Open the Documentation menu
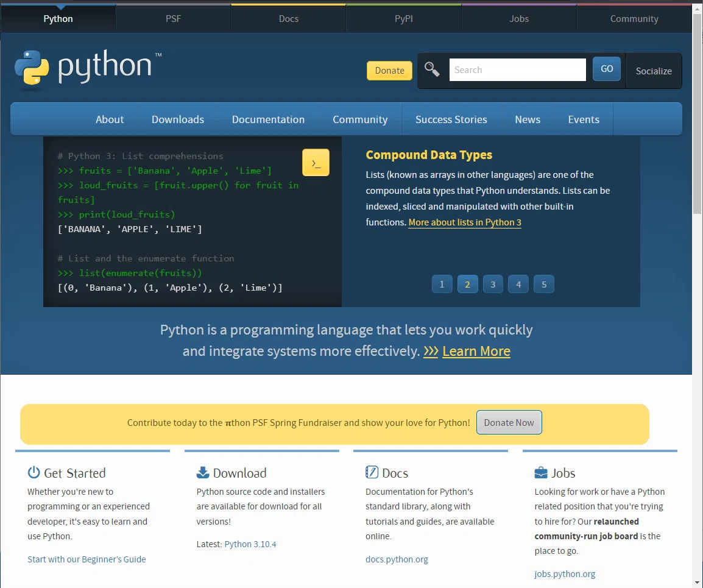The image size is (703, 588). pos(268,119)
